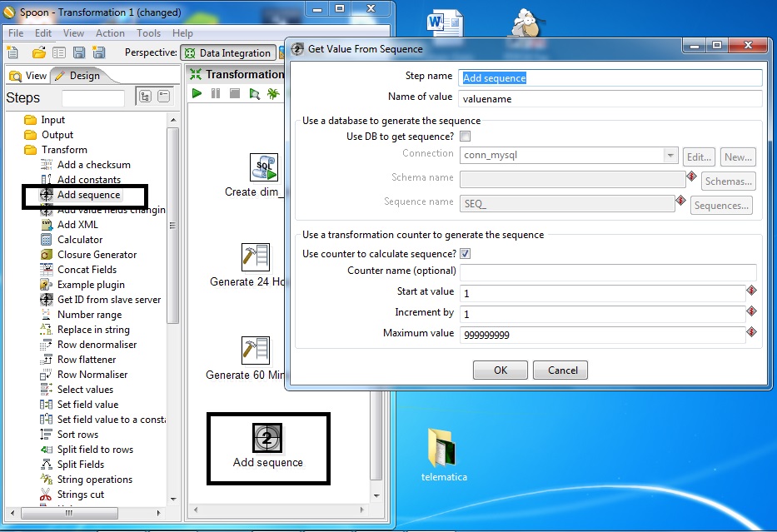Click the Maximum value variable icon
Viewport: 777px width, 532px height.
pos(752,332)
